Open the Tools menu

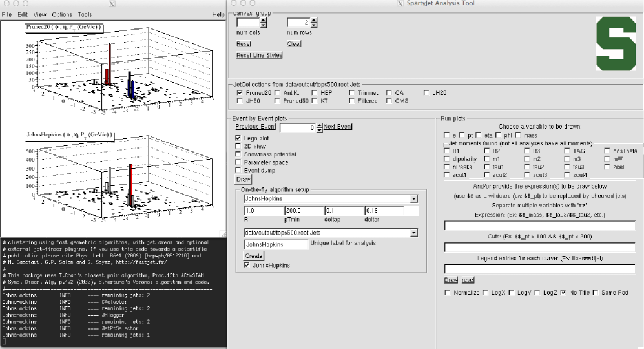85,14
